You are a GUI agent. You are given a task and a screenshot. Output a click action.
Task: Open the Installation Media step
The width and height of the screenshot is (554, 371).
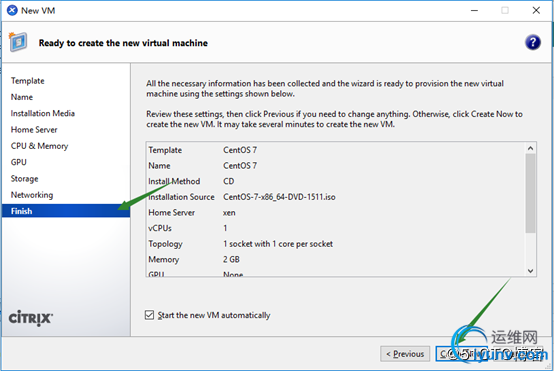click(x=43, y=113)
